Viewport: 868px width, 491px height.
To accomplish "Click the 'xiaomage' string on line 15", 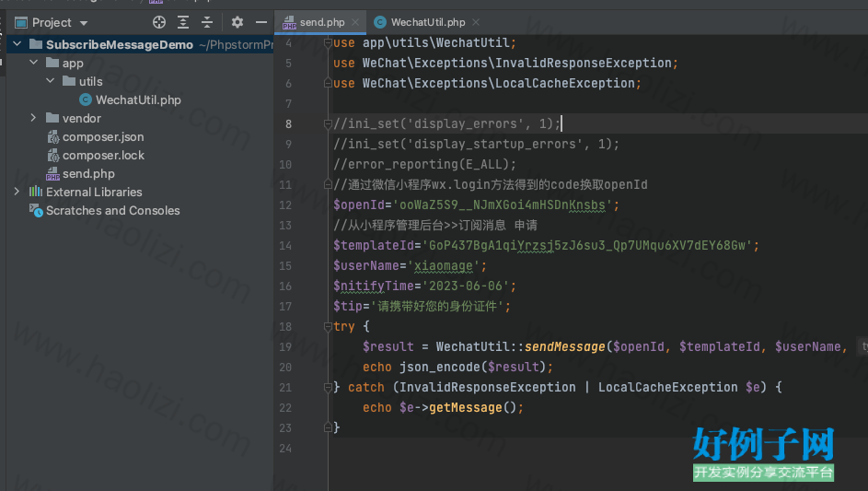I will tap(444, 266).
